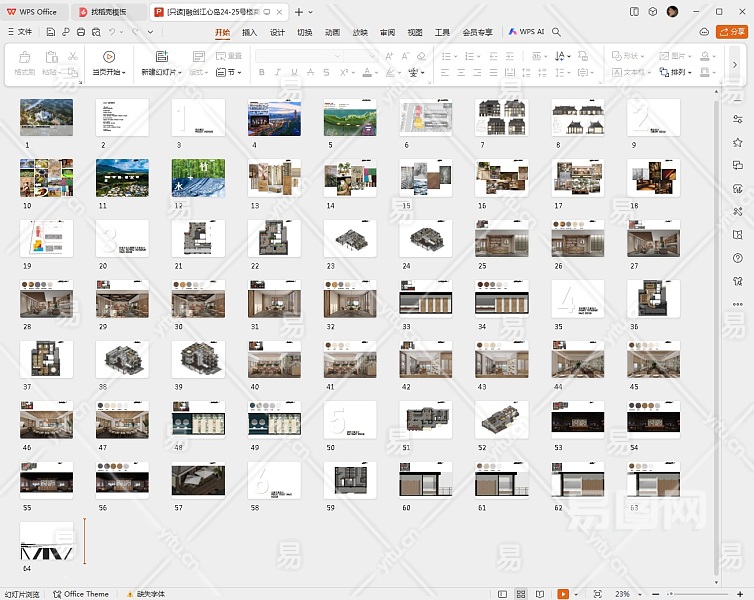The image size is (754, 600).
Task: Open the settings sliders icon in right sidebar
Action: point(738,119)
